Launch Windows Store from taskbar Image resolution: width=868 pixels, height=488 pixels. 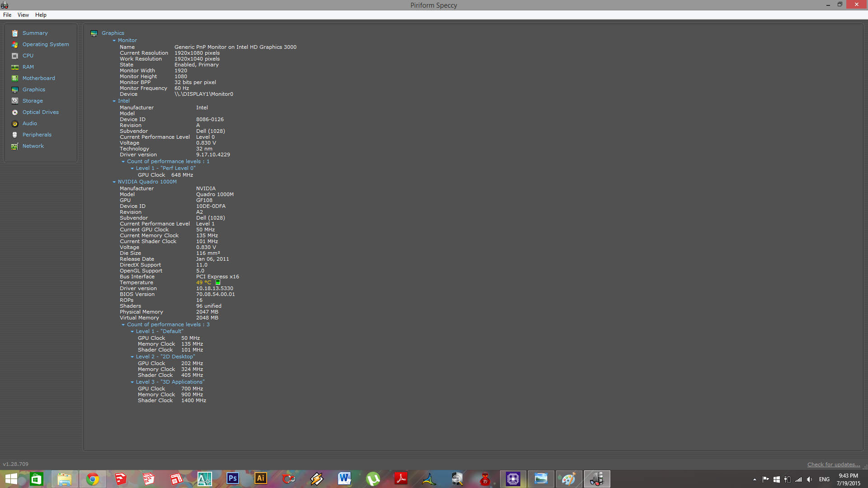pos(36,479)
